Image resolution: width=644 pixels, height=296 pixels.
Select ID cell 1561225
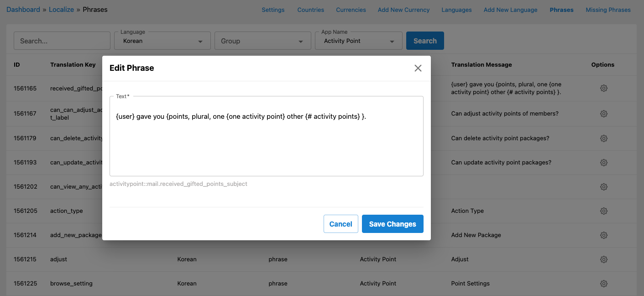(x=25, y=284)
